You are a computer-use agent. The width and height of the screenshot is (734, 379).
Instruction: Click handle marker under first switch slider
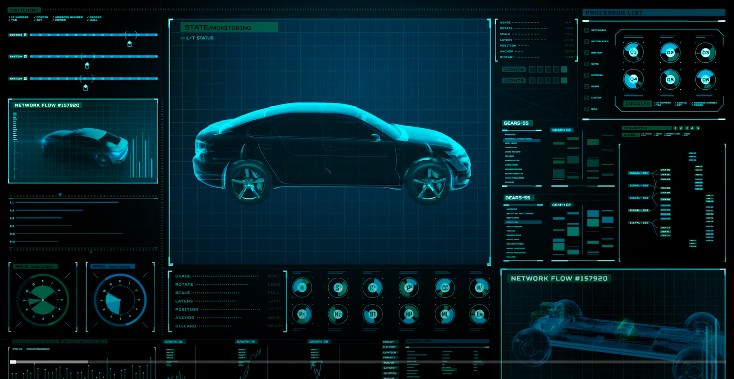click(130, 44)
